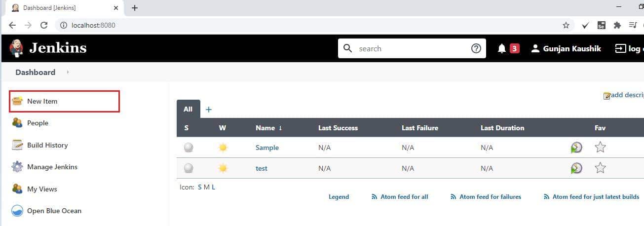Set icon size to L
This screenshot has width=644, height=226.
point(213,187)
